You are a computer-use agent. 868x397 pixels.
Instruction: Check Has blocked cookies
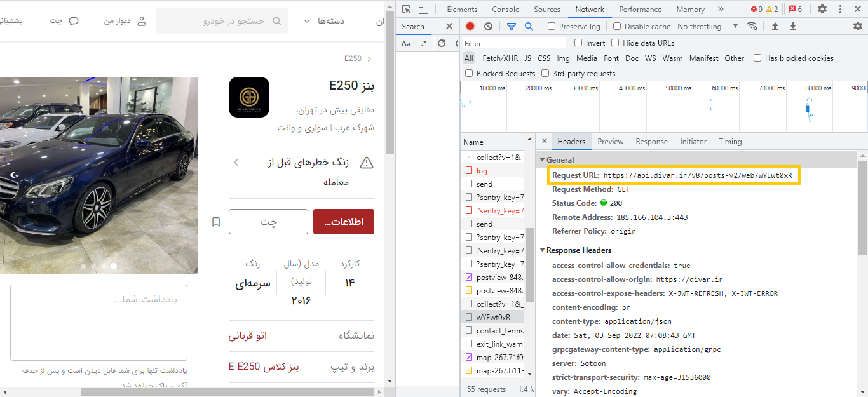[x=757, y=58]
